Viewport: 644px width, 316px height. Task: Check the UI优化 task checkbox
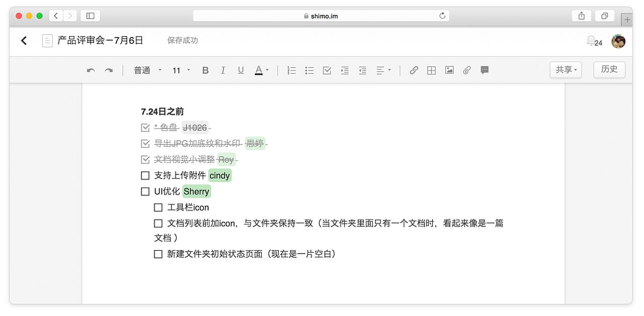145,191
